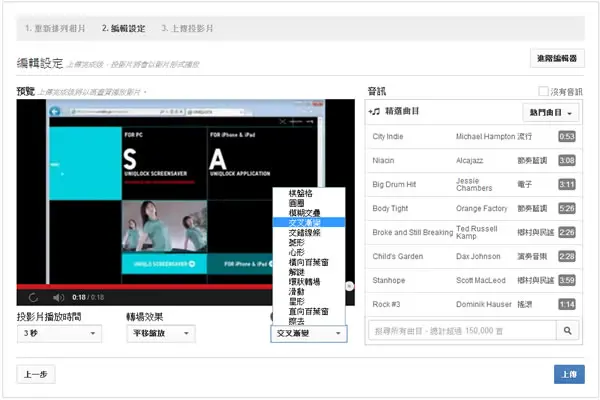Click the music note featured tracks icon
This screenshot has width=600, height=400.
[x=374, y=111]
